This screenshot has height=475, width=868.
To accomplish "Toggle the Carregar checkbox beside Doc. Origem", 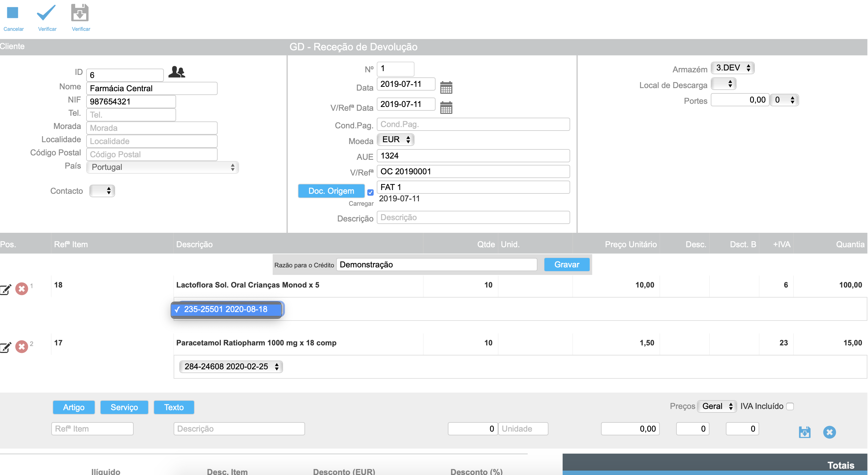I will pos(370,193).
